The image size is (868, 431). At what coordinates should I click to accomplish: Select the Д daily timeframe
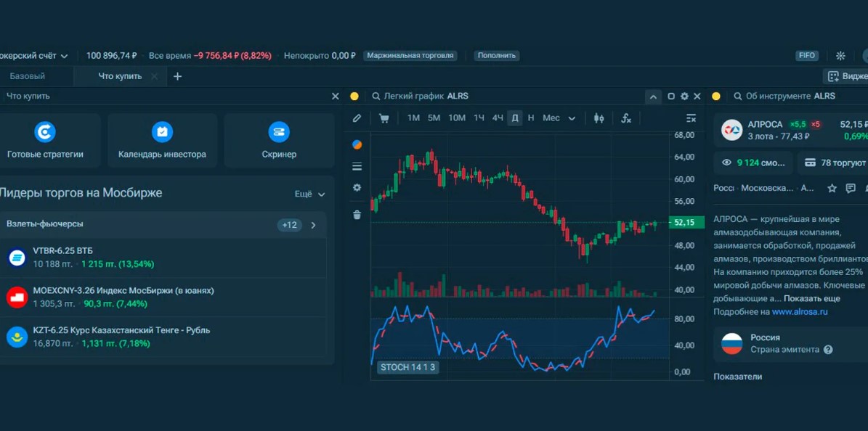[515, 118]
